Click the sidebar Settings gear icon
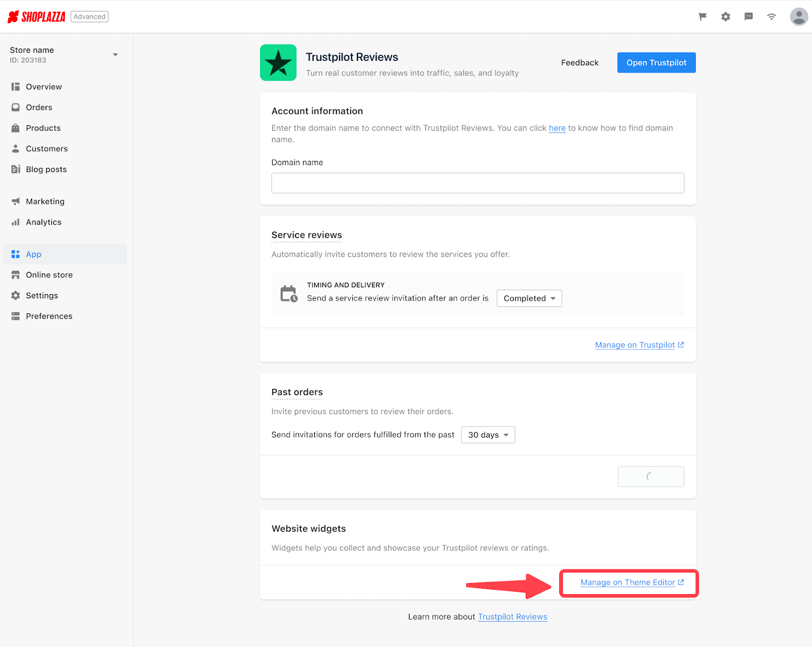This screenshot has width=812, height=647. [x=16, y=295]
